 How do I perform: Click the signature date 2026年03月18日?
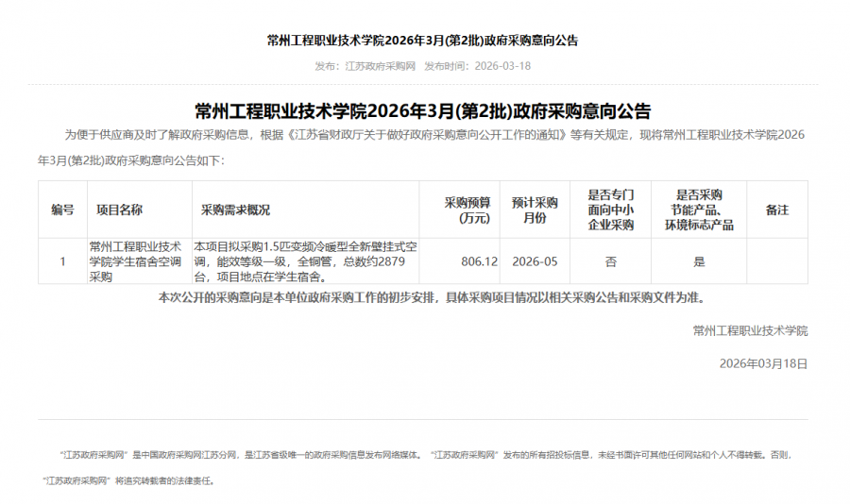763,363
